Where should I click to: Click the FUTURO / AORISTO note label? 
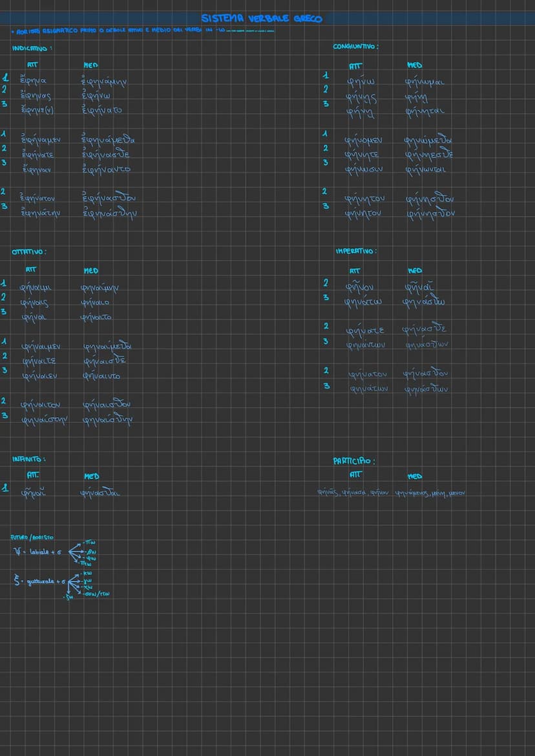(32, 537)
